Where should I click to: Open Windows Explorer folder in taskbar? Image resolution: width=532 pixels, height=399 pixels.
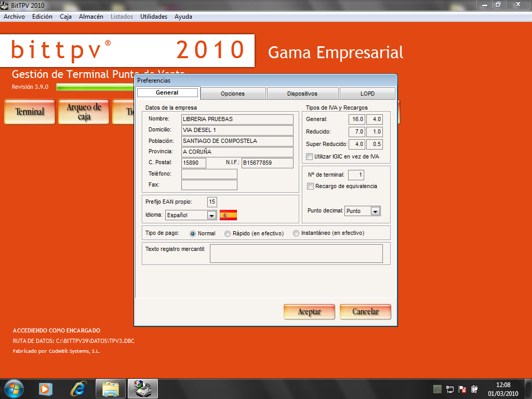pyautogui.click(x=111, y=389)
